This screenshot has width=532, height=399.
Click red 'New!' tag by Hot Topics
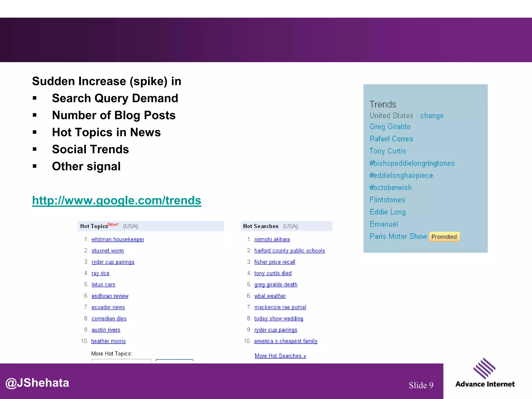[x=113, y=224]
